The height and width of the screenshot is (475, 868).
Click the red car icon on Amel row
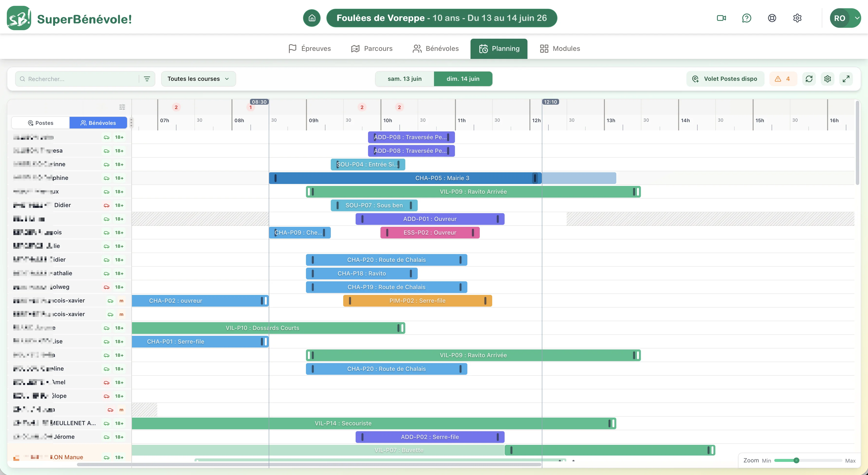(x=106, y=383)
